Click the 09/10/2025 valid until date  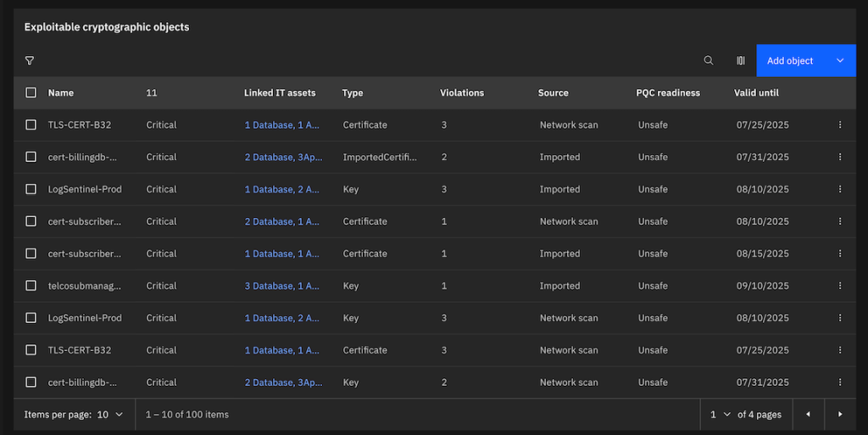pyautogui.click(x=762, y=286)
